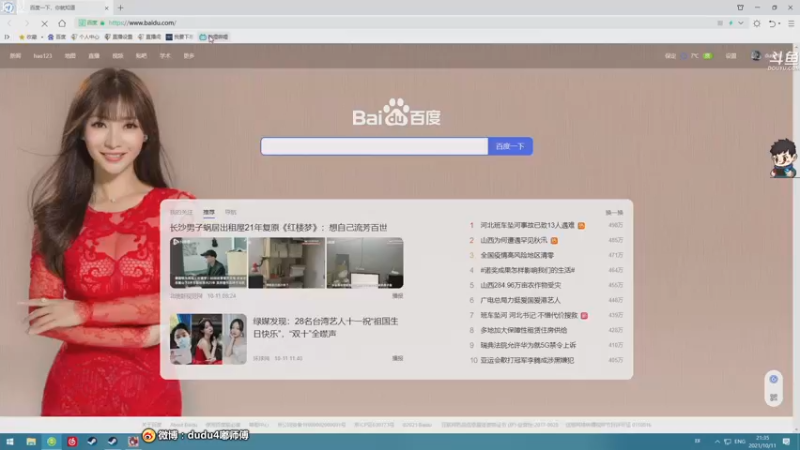The height and width of the screenshot is (450, 800).
Task: Open the 个人中心 bookmark
Action: [x=85, y=37]
